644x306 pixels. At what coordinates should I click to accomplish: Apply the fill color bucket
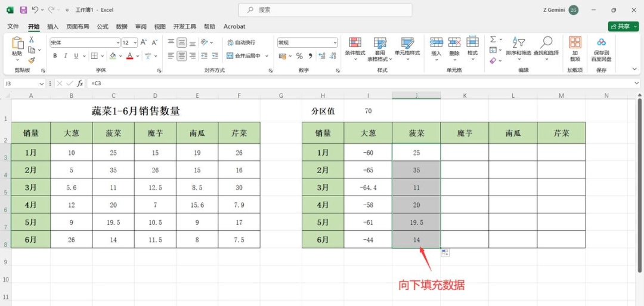point(113,56)
